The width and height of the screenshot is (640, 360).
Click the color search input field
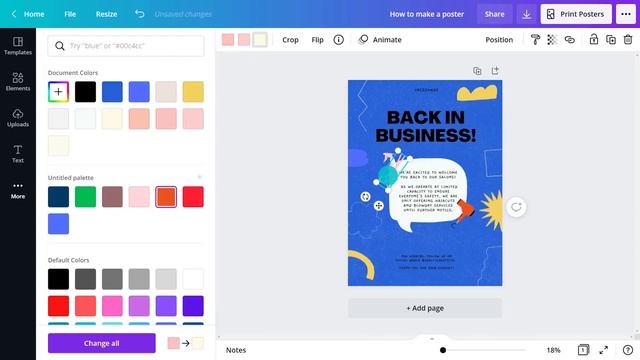coord(126,46)
